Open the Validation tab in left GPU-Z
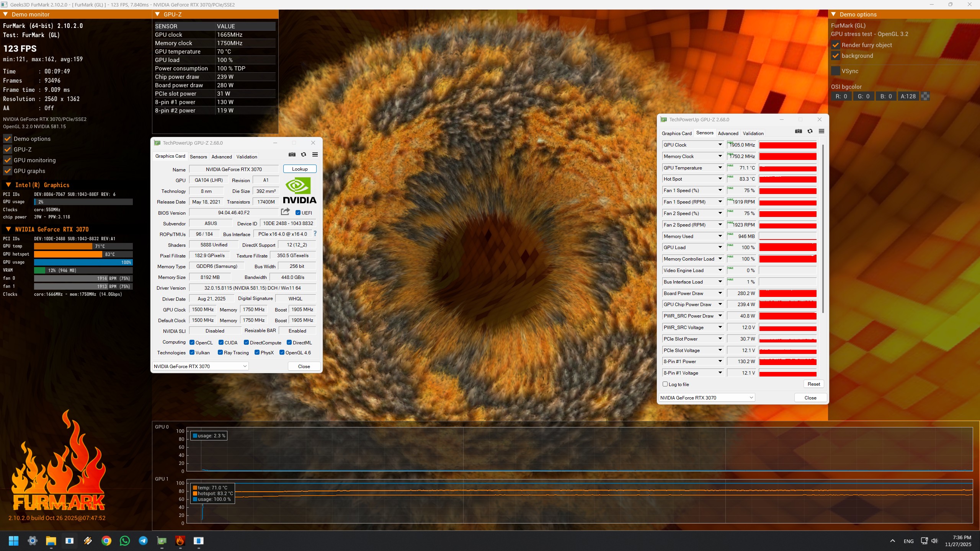The width and height of the screenshot is (980, 551). 247,156
